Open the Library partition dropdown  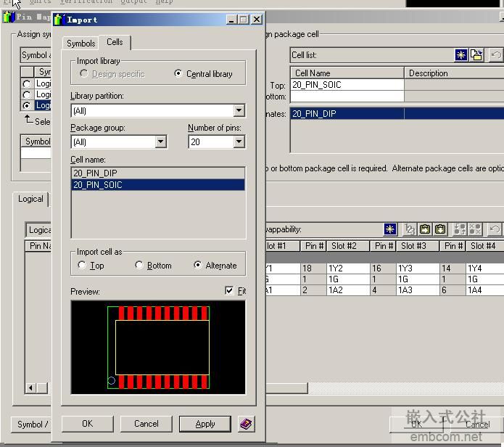(x=239, y=110)
